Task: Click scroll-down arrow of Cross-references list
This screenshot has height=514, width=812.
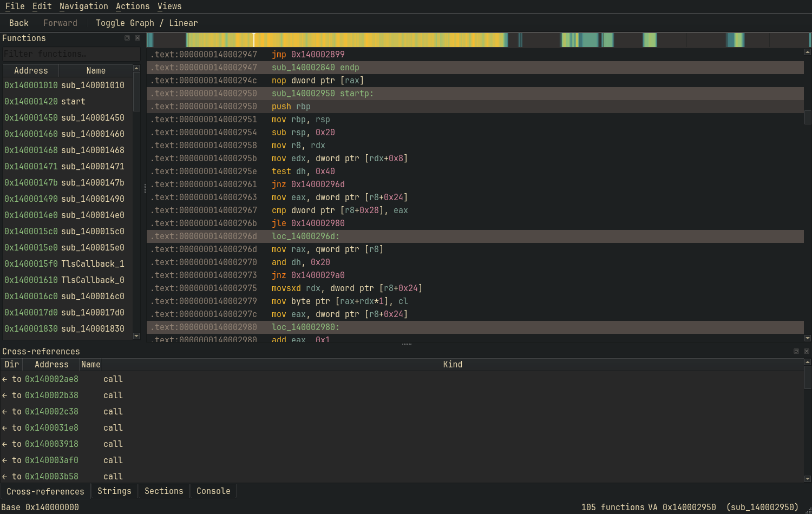Action: (808, 479)
